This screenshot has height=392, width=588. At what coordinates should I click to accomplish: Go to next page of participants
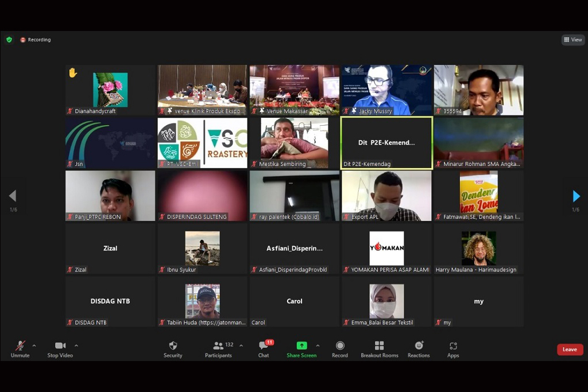point(576,196)
